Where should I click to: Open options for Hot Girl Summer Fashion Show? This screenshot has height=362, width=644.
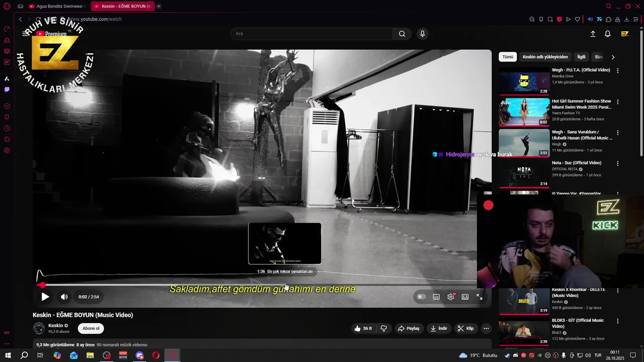[x=618, y=102]
